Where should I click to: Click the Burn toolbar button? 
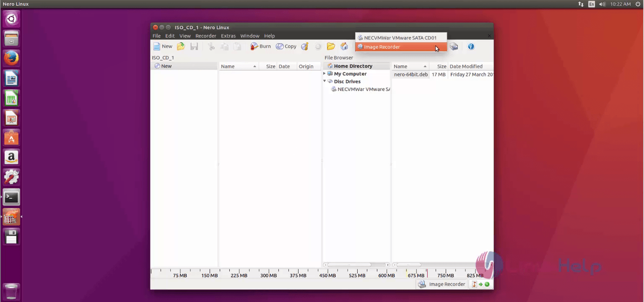260,47
